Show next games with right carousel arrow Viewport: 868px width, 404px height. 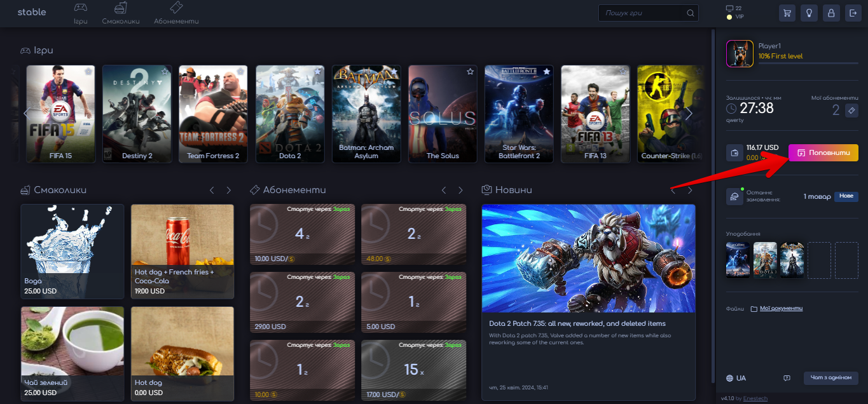coord(689,113)
